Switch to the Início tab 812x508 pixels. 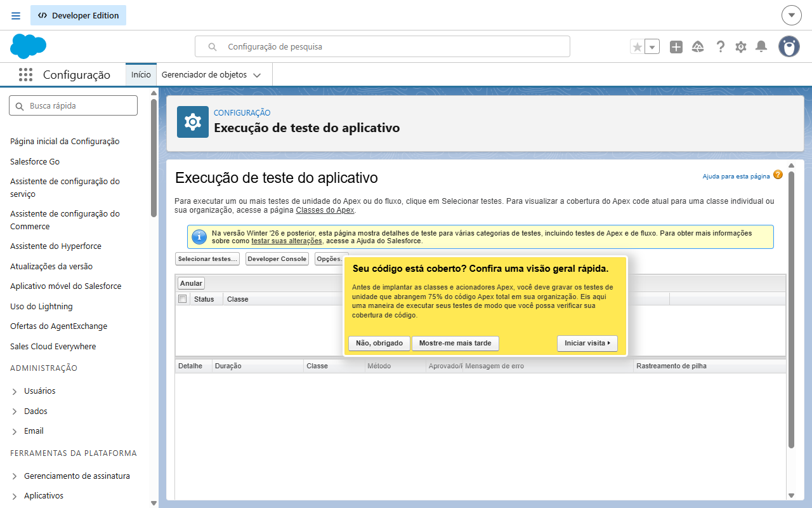pyautogui.click(x=141, y=74)
